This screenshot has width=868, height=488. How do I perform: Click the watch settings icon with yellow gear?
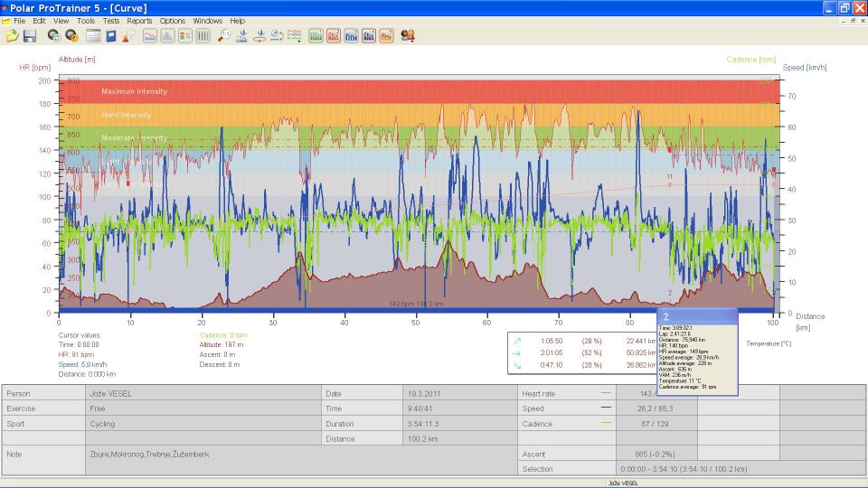(x=71, y=36)
